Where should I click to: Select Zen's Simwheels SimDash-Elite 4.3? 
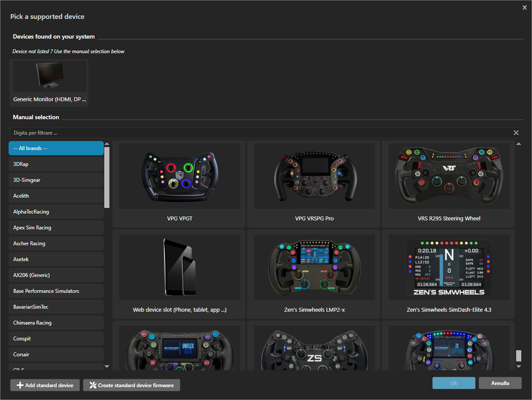449,267
